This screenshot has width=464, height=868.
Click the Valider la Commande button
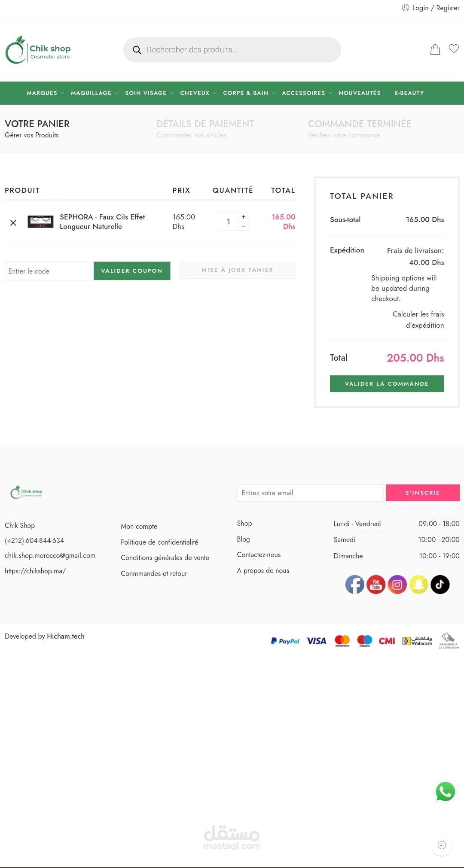[x=387, y=384]
